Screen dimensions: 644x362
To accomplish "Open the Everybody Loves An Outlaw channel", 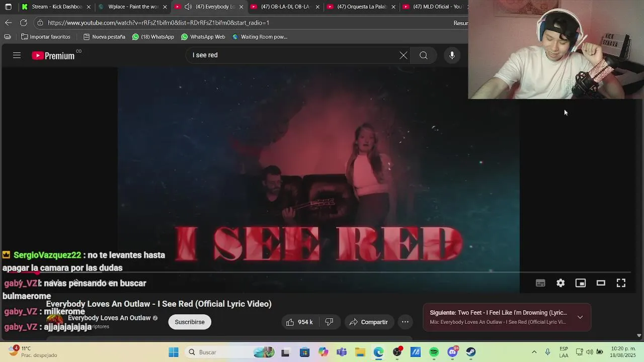I will pos(109,318).
